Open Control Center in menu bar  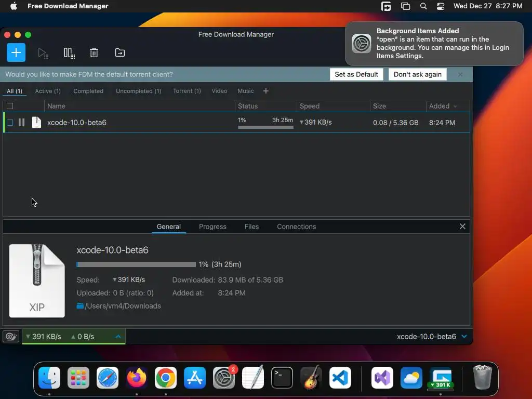tap(441, 6)
